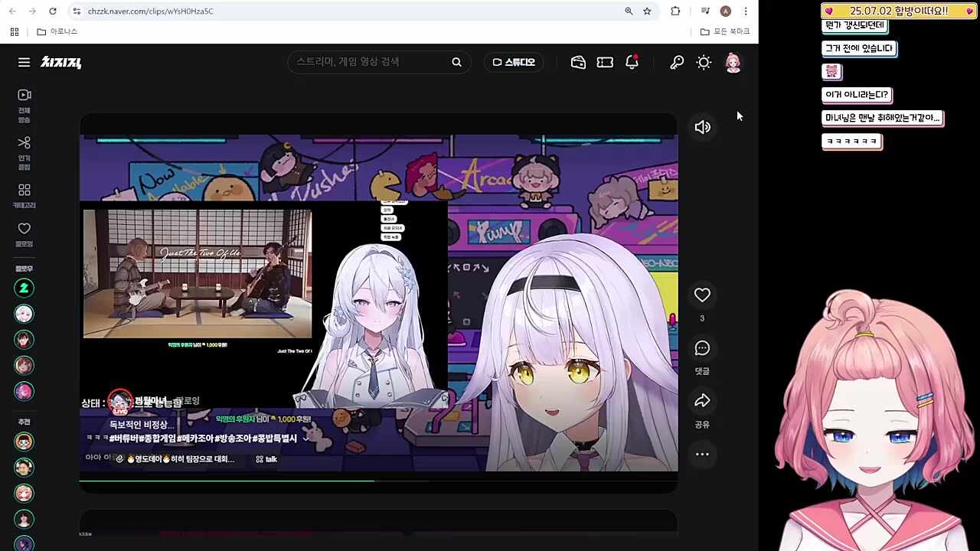This screenshot has height=551, width=980.
Task: Open the clip's more options menu
Action: pyautogui.click(x=702, y=455)
